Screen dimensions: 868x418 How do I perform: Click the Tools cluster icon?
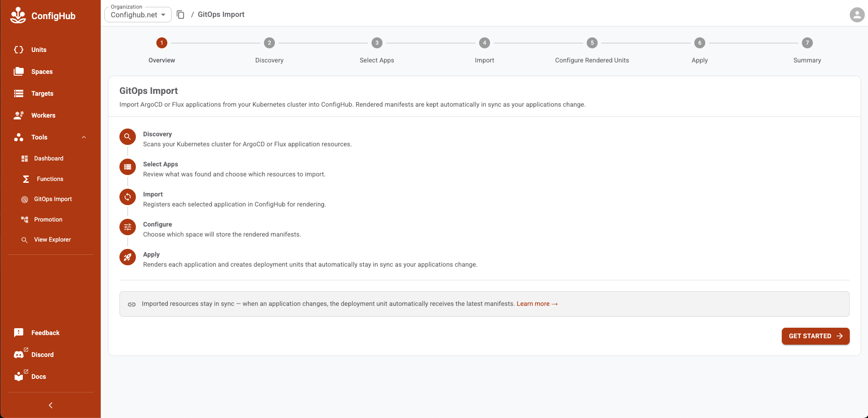19,137
